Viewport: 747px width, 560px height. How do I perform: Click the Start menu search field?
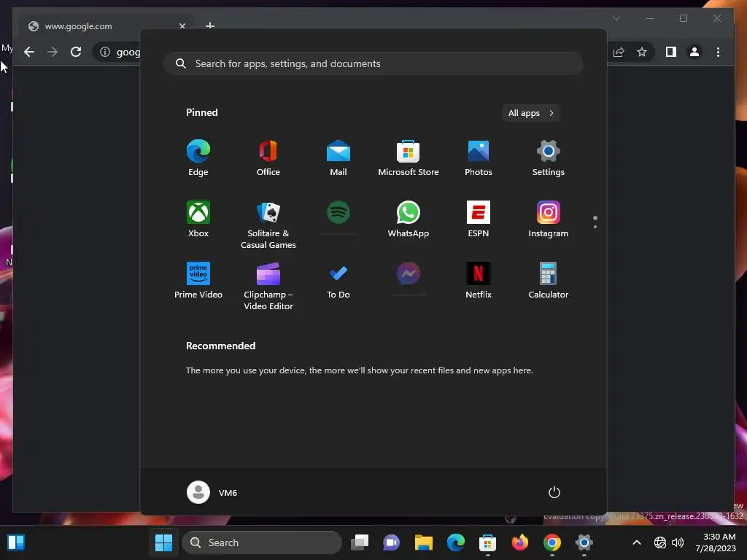pyautogui.click(x=373, y=64)
